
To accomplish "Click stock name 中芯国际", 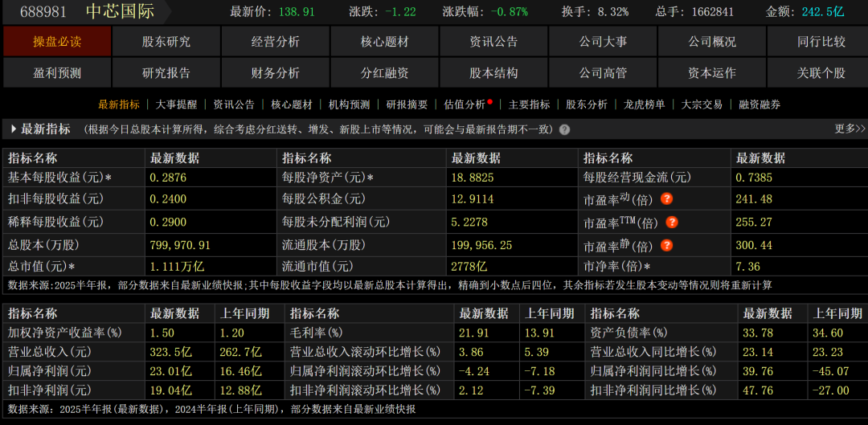I will (x=120, y=11).
